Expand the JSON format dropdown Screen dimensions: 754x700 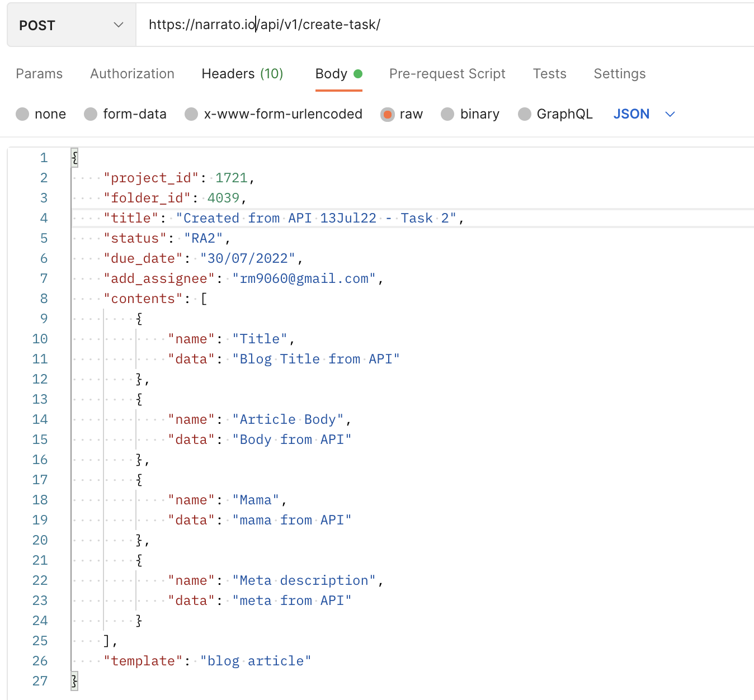644,114
